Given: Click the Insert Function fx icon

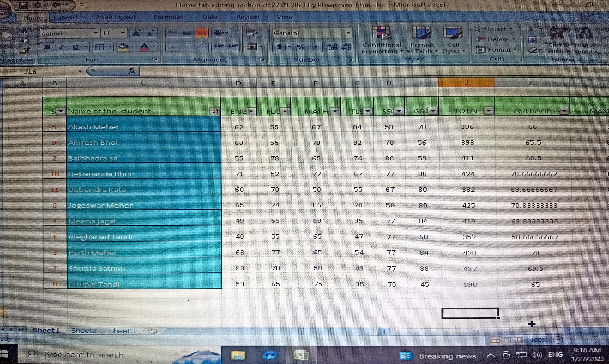Looking at the screenshot, I should click(x=132, y=71).
